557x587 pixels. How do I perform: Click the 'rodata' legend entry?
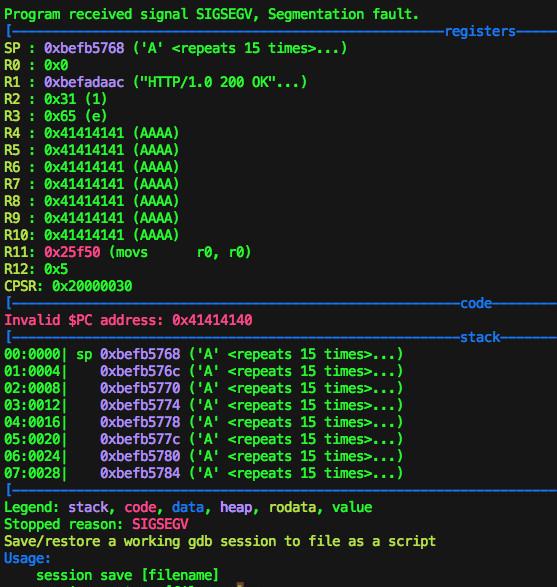(292, 507)
